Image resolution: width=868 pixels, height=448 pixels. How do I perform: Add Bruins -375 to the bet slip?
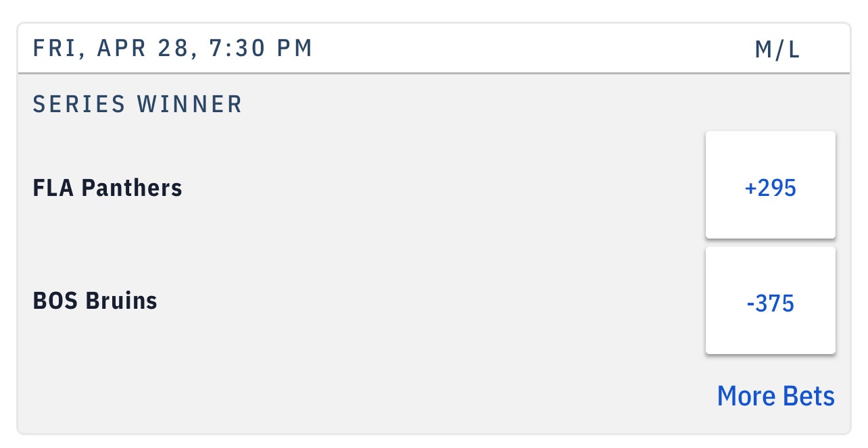click(x=770, y=301)
